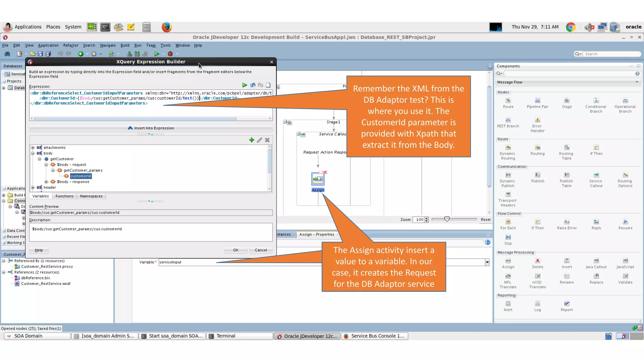Expand the attachments tree node
The image size is (644, 362).
[33, 148]
